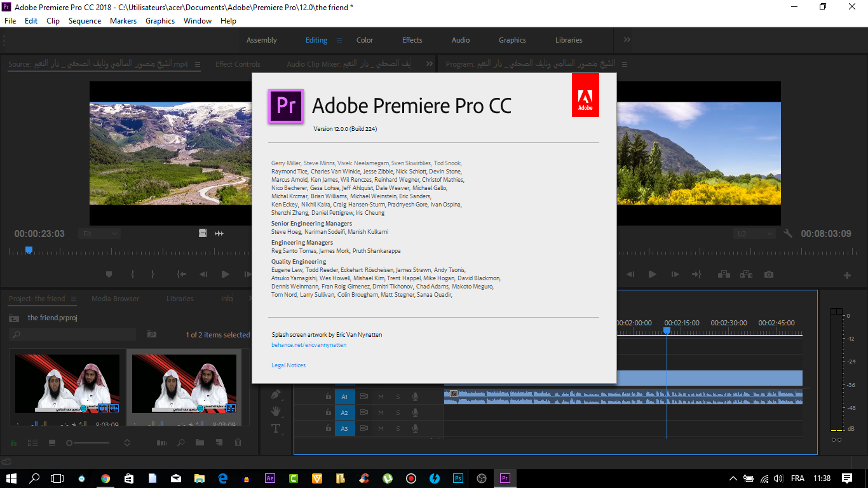
Task: Add a marker in the Source monitor
Action: 109,274
